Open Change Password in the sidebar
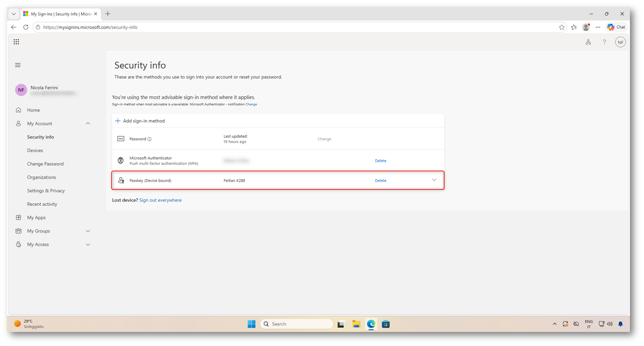Viewport: 644px width, 346px height. pyautogui.click(x=45, y=164)
